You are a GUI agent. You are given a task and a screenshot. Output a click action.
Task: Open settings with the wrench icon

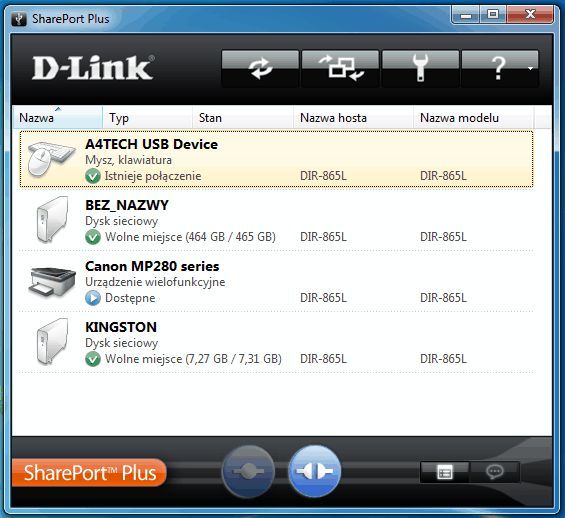pos(420,68)
